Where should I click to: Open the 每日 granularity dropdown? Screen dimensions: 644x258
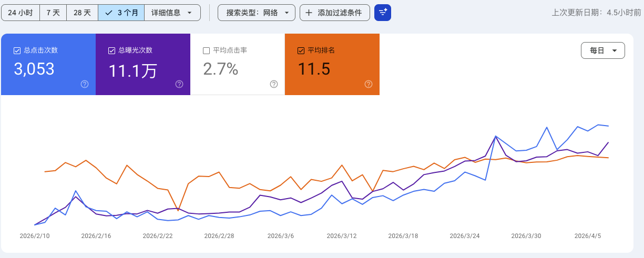(603, 50)
